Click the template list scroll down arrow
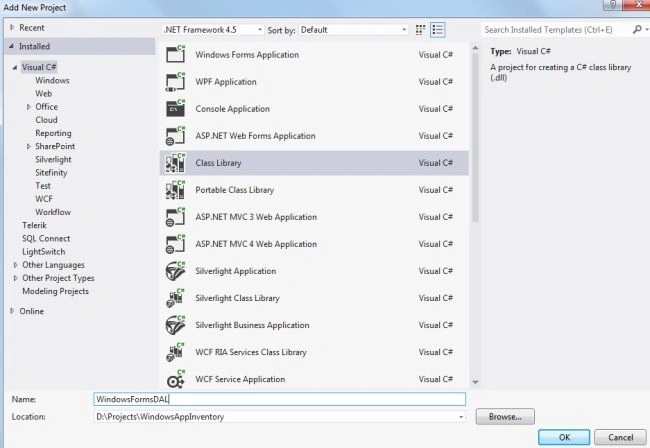This screenshot has height=448, width=650. click(x=475, y=382)
